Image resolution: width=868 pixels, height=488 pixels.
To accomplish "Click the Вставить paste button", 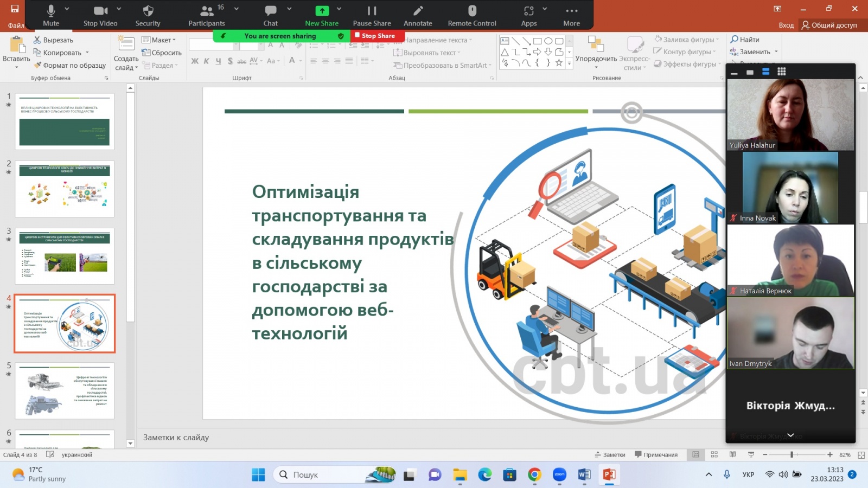I will [16, 52].
